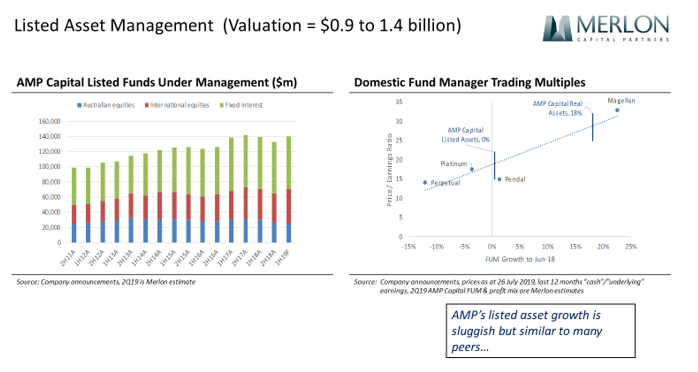Click the 25% x-axis tick label

pyautogui.click(x=631, y=247)
